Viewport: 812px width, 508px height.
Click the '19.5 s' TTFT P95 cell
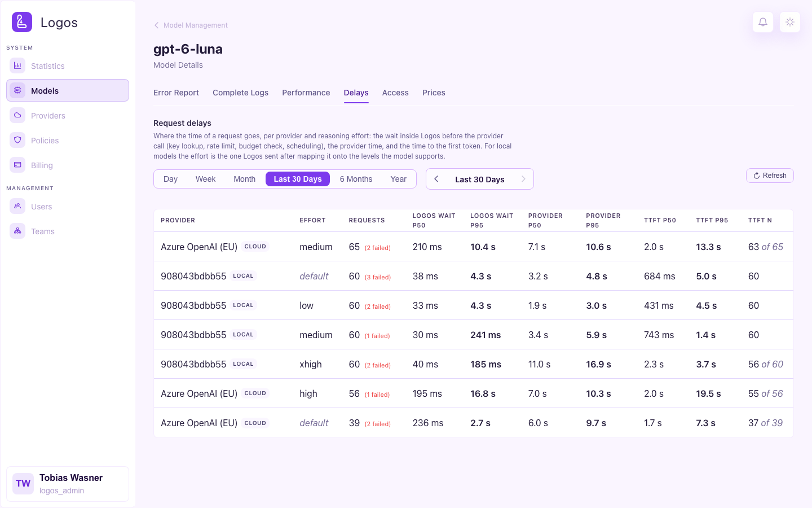[709, 393]
